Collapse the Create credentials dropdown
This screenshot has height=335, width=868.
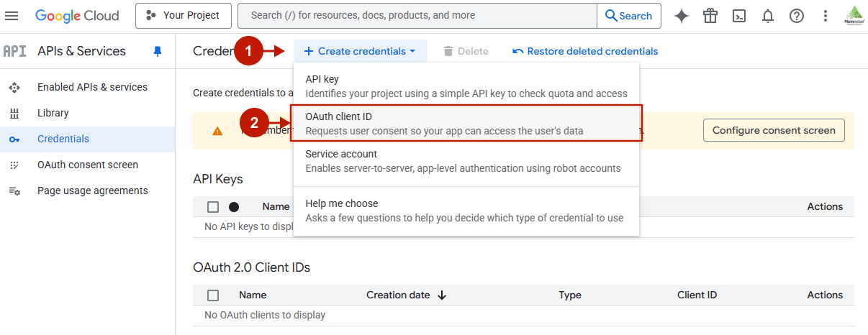pyautogui.click(x=360, y=51)
